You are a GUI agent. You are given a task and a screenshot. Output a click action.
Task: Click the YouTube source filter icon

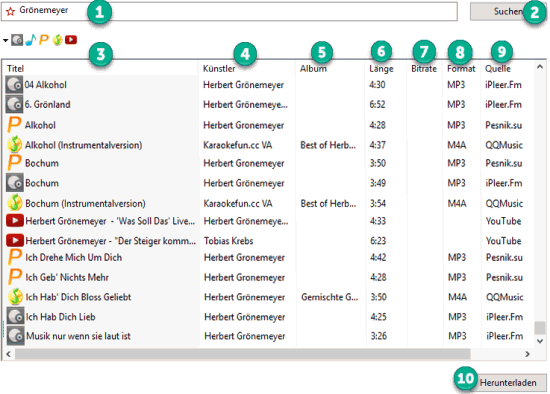(x=71, y=40)
